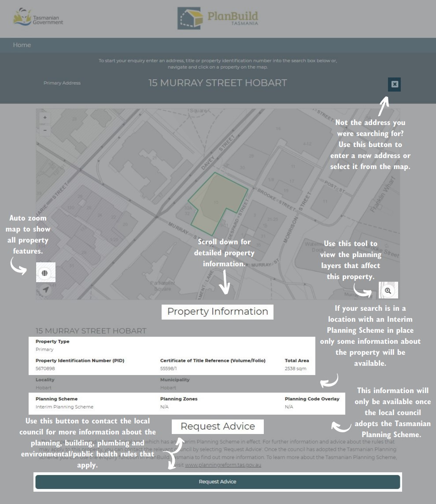This screenshot has height=504, width=436.
Task: Clear the address with the X button
Action: 394,84
